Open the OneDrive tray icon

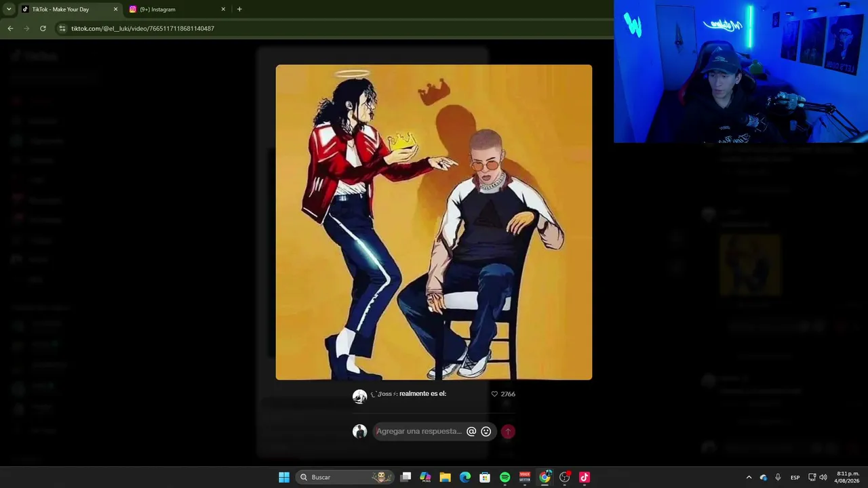(x=764, y=477)
